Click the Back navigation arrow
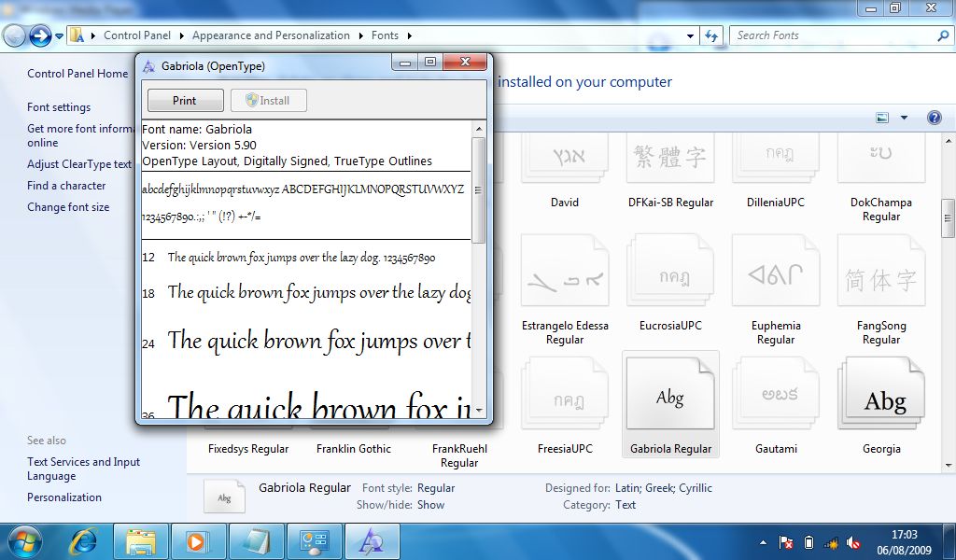956x560 pixels. coord(14,36)
